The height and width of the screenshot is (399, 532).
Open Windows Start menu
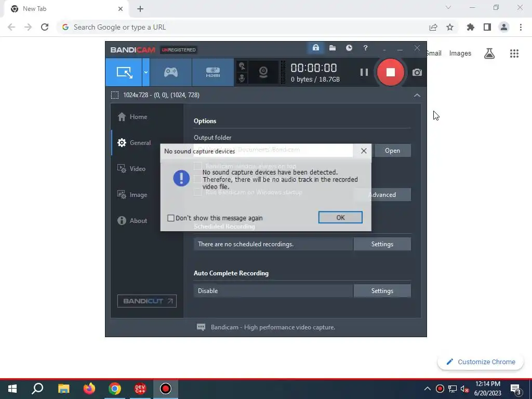(x=12, y=389)
